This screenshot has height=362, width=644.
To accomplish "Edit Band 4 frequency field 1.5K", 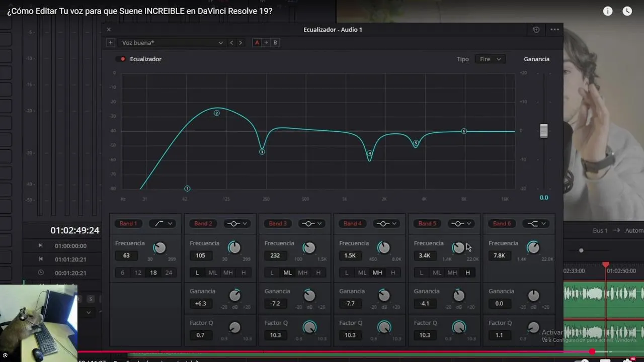I will point(350,255).
